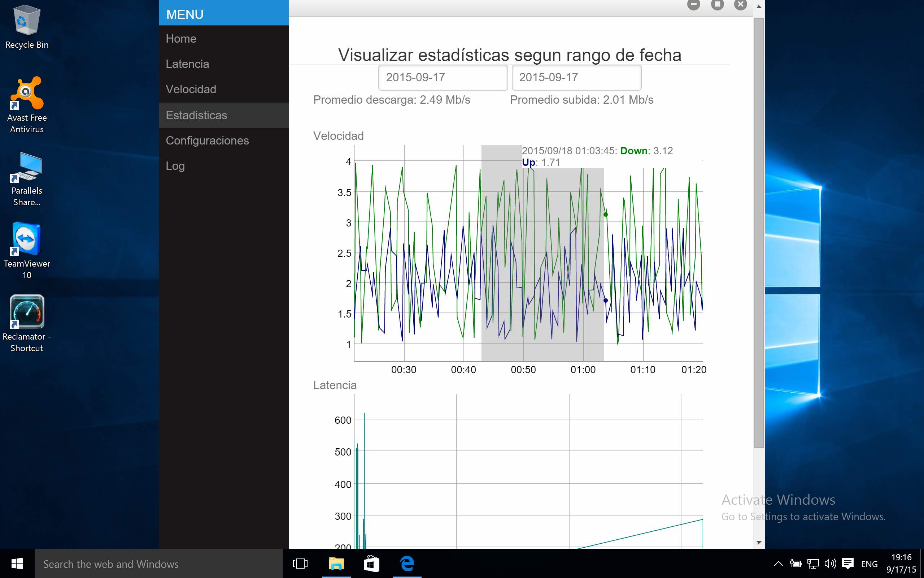Click the end date field 2015-09-17
The width and height of the screenshot is (924, 578).
(576, 78)
